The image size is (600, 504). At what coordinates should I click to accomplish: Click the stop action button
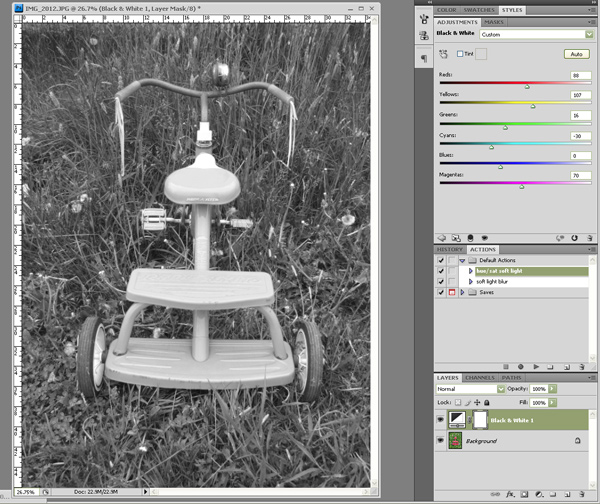coord(506,367)
